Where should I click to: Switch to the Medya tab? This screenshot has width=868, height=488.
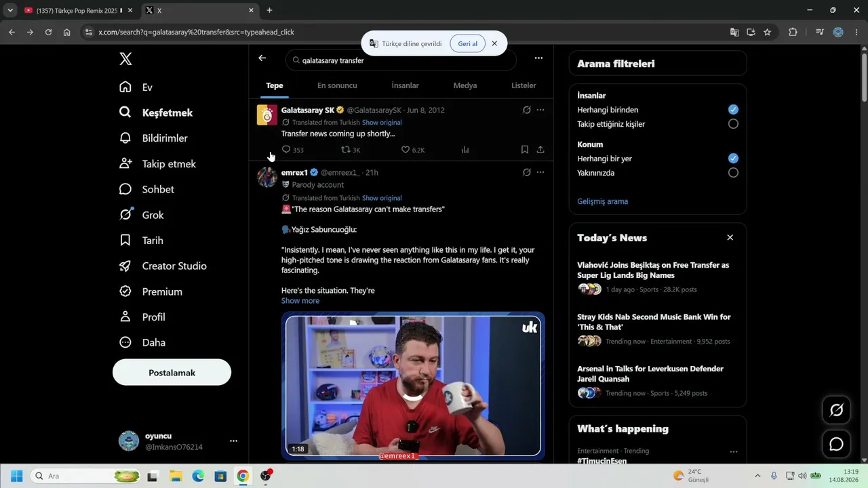[x=465, y=85]
